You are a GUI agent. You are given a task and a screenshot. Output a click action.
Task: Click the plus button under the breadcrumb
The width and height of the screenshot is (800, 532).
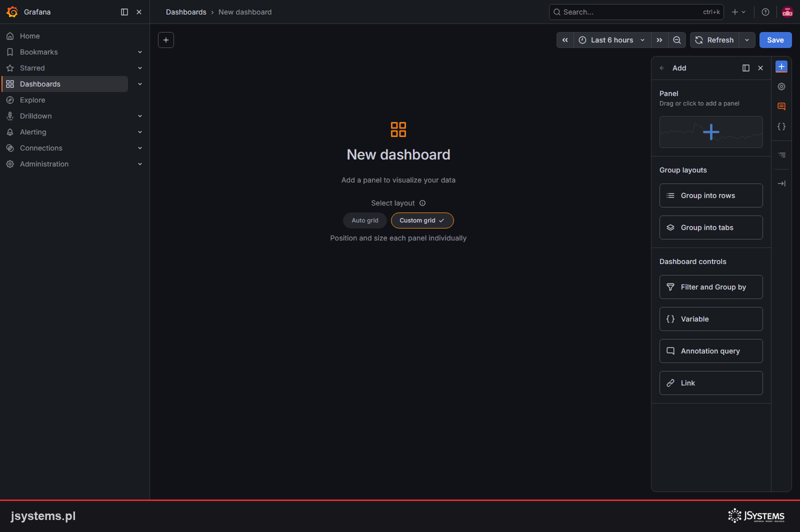(x=166, y=40)
